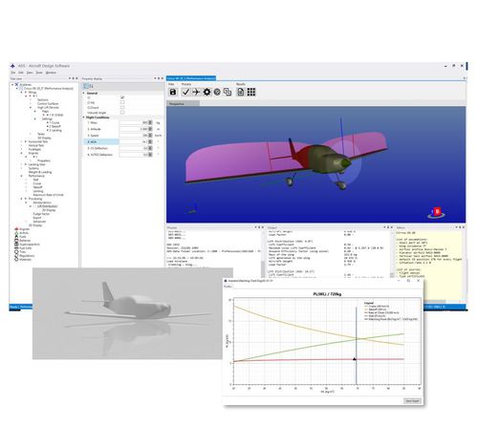Open settings with the gear toolbar icon
Viewport: 478px width, 448px height.
tap(206, 92)
